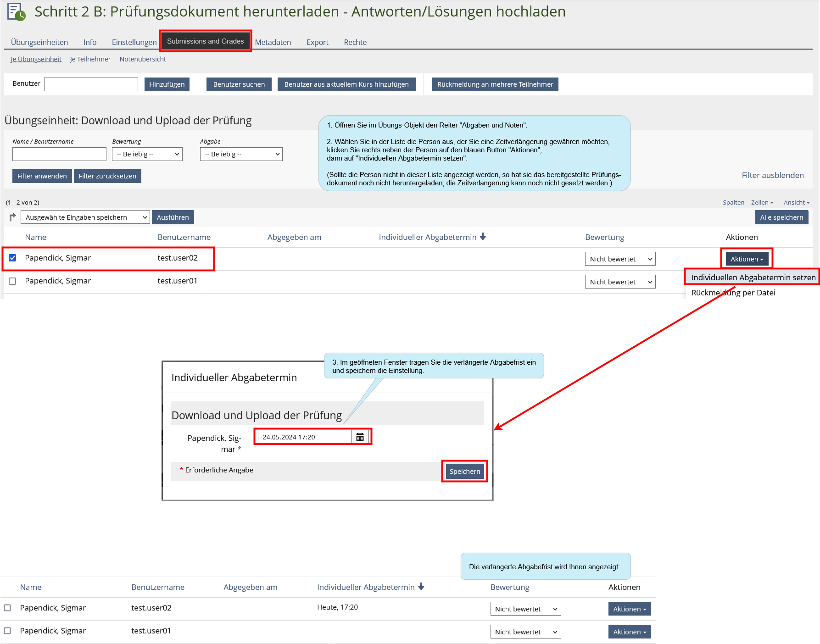Viewport: 820px width, 644px height.
Task: Select 'Individuellen Abgabetermin setzen' menu entry
Action: (753, 278)
